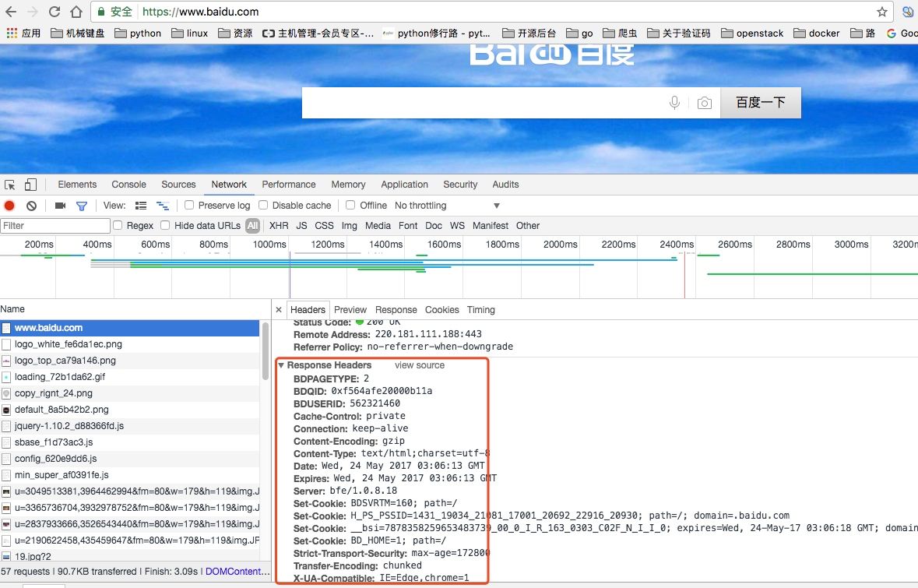The width and height of the screenshot is (918, 588).
Task: Open the Console tab
Action: [x=128, y=185]
